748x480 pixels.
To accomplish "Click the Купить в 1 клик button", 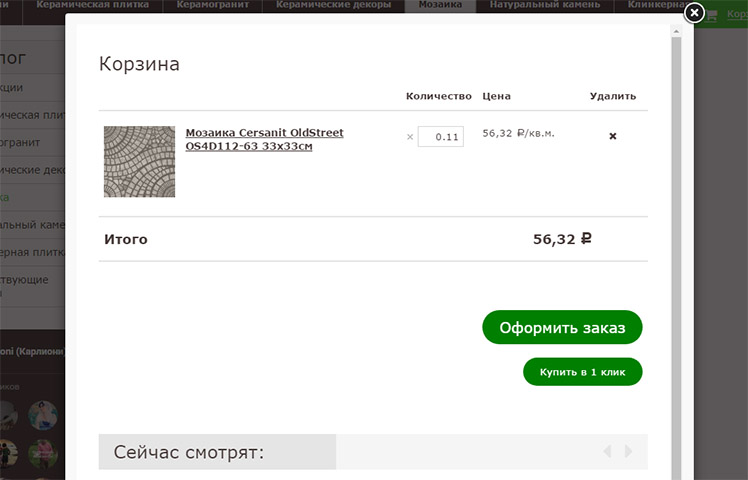I will pyautogui.click(x=582, y=372).
